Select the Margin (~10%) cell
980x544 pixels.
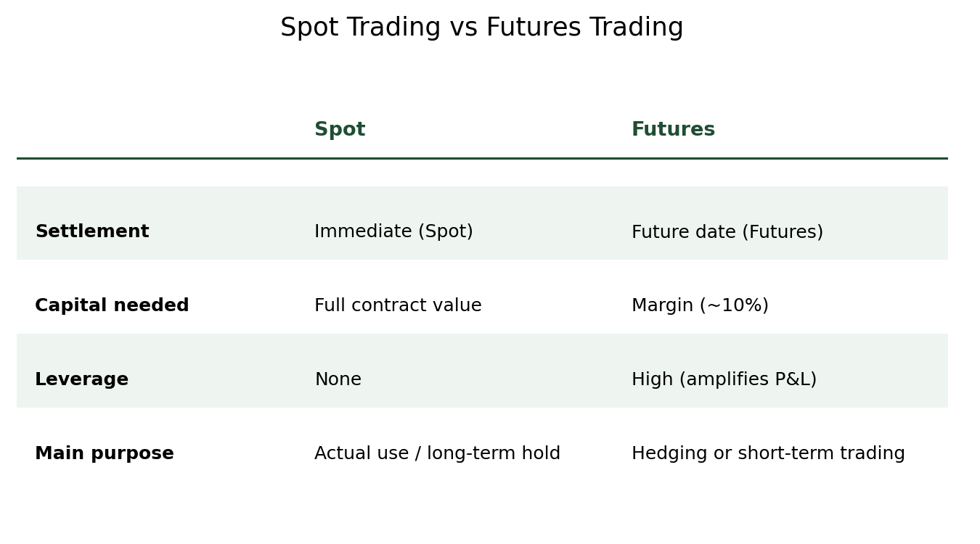700,306
